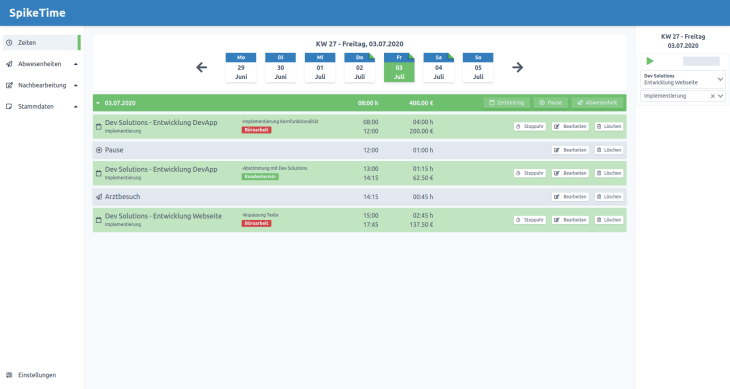Delete the Arztbesuch row via Löschen

coord(609,197)
